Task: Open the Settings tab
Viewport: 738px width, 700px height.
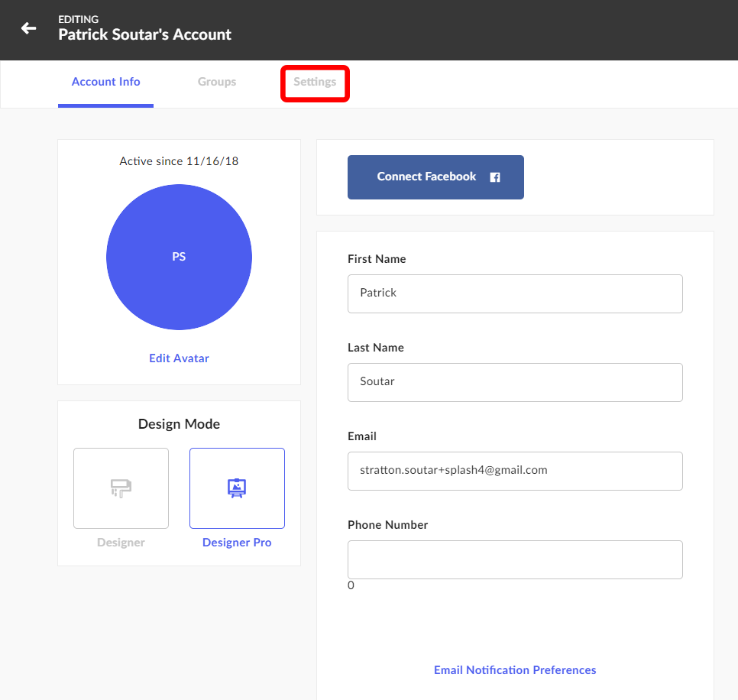Action: point(315,82)
